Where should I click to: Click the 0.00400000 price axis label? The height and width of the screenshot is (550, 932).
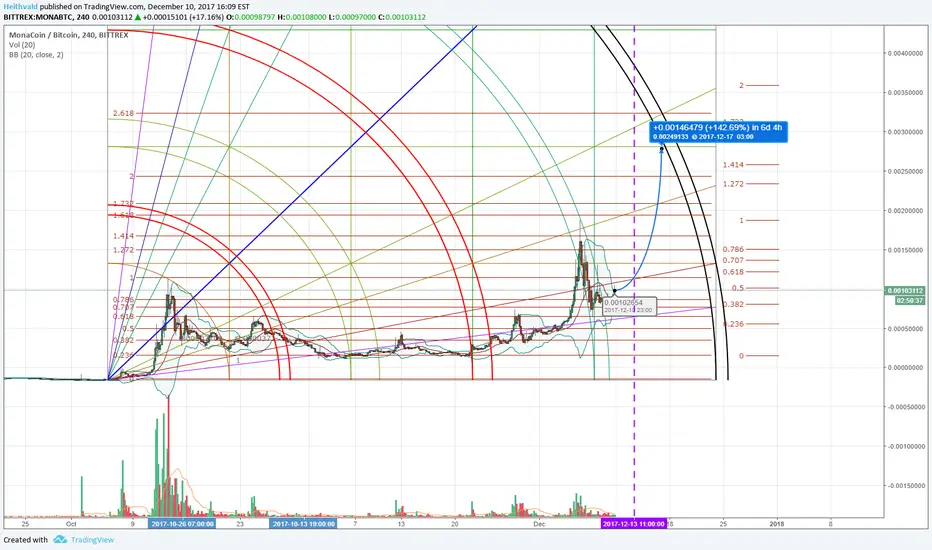(x=906, y=54)
